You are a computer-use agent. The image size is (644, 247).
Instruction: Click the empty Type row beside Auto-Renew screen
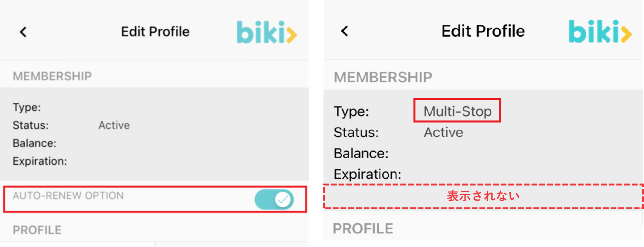click(x=27, y=107)
